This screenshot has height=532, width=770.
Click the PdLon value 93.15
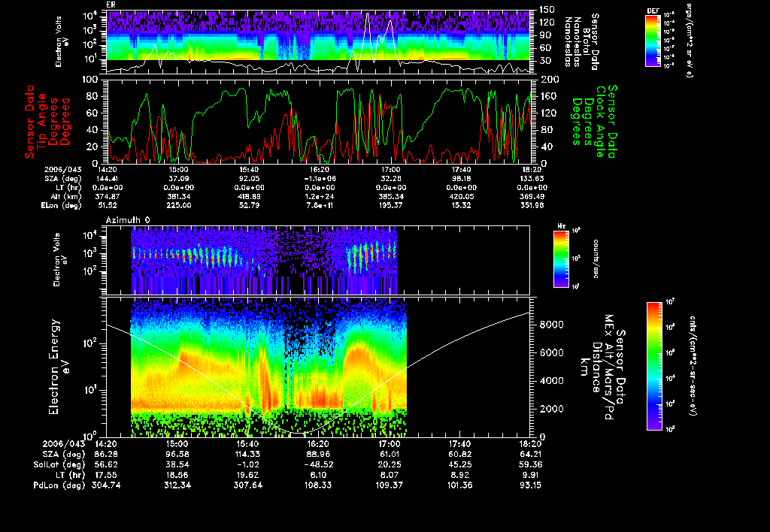click(x=532, y=485)
